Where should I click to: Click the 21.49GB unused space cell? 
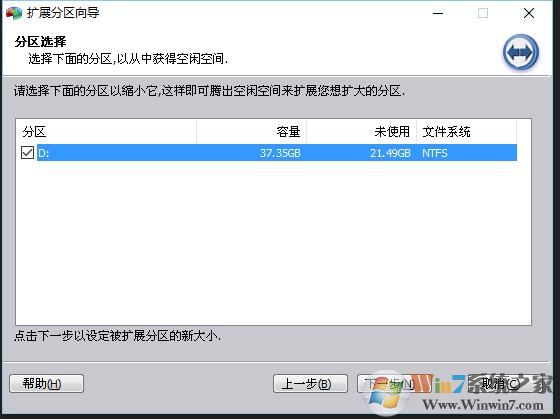coord(390,153)
